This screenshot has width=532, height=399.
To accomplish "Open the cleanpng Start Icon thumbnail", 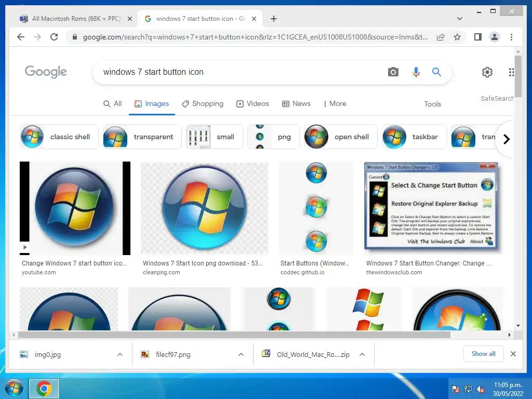I will point(204,208).
